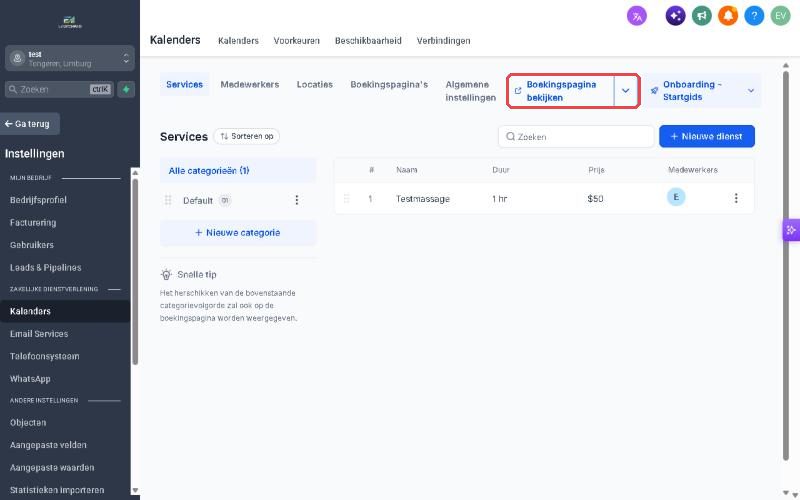
Task: Click the Medewerkers column header
Action: (693, 170)
